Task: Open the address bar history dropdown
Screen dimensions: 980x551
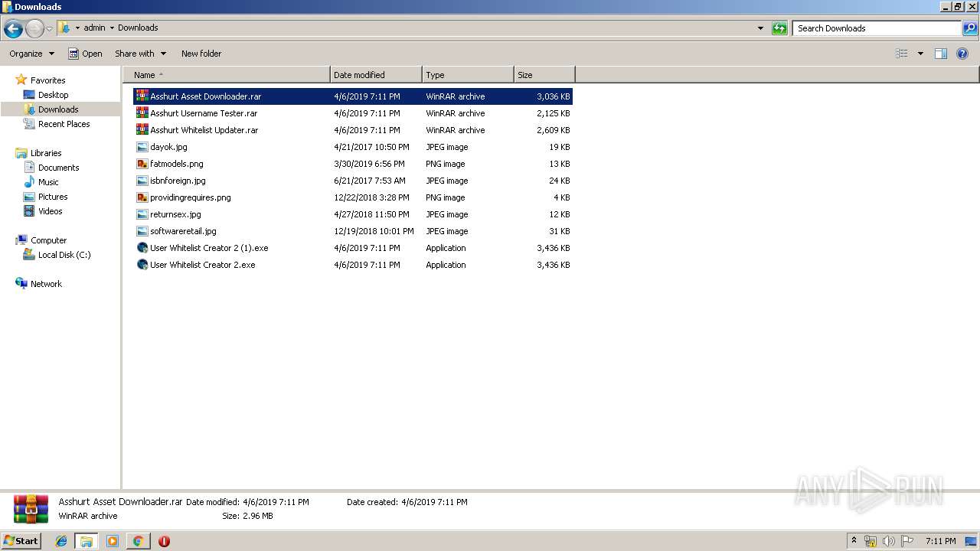Action: (760, 28)
